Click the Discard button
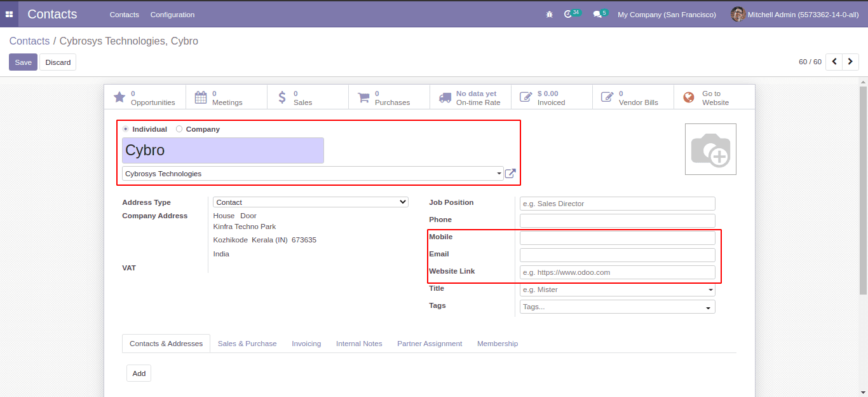The height and width of the screenshot is (397, 868). (58, 62)
